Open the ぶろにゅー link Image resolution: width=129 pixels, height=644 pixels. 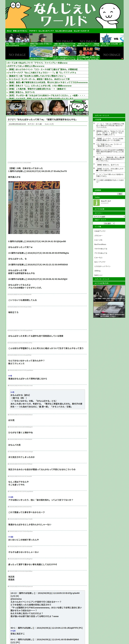coord(98,235)
